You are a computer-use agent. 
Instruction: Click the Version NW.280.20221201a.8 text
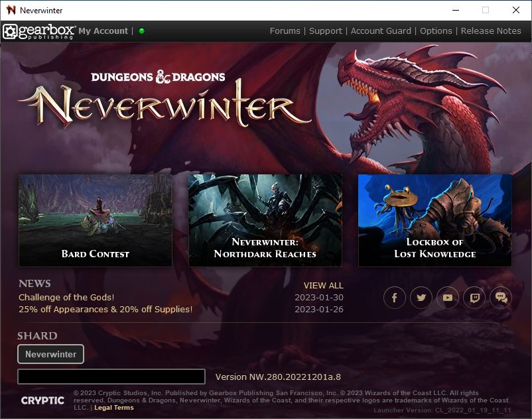(x=278, y=377)
